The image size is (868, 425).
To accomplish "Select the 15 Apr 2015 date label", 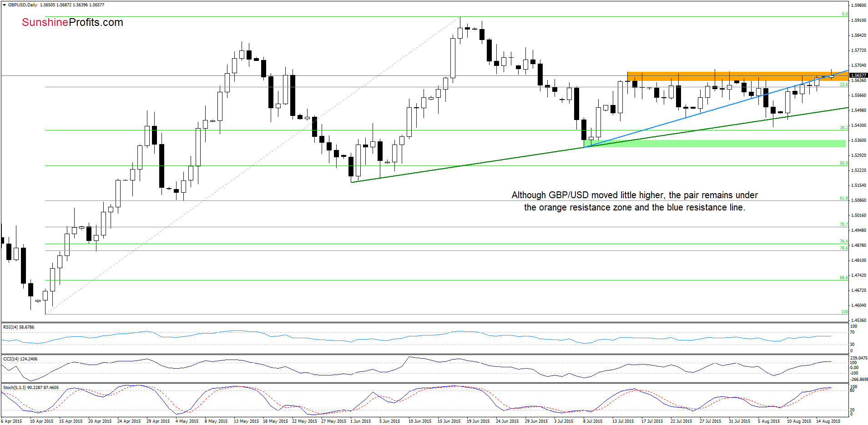I will tap(71, 421).
